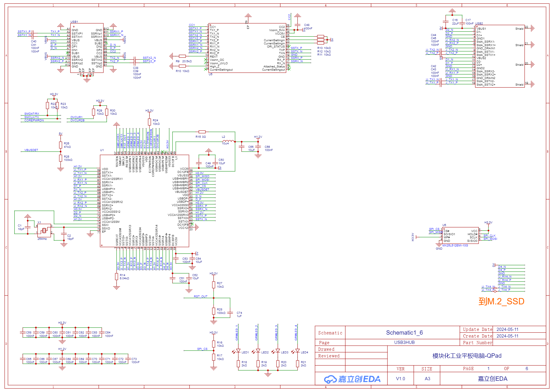Click the 'J_TX4_N' net label

[504, 287]
